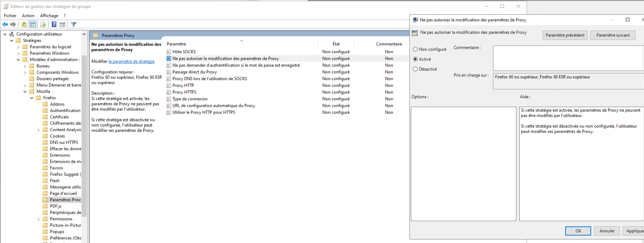Click the blue Back arrow in toolbar

click(5, 24)
